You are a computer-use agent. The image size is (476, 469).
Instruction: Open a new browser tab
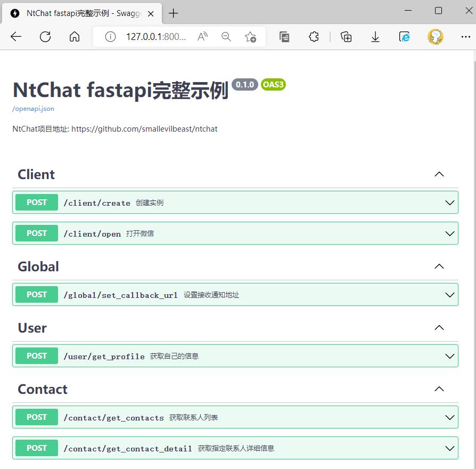click(x=173, y=13)
